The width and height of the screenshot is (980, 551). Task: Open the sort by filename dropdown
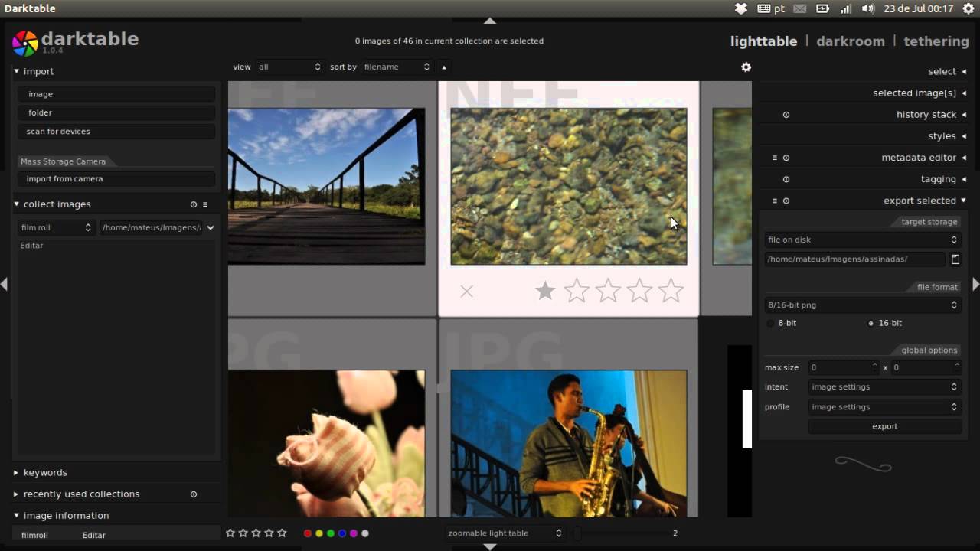[397, 67]
